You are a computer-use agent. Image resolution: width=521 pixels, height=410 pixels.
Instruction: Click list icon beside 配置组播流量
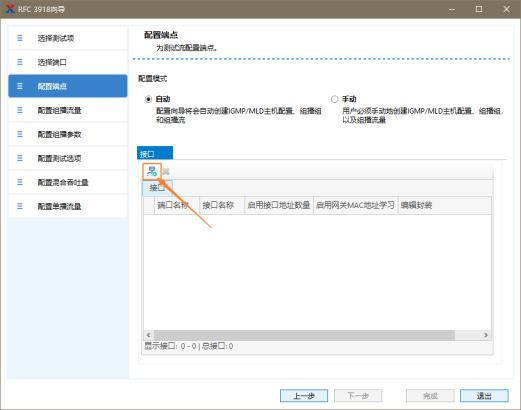(20, 110)
